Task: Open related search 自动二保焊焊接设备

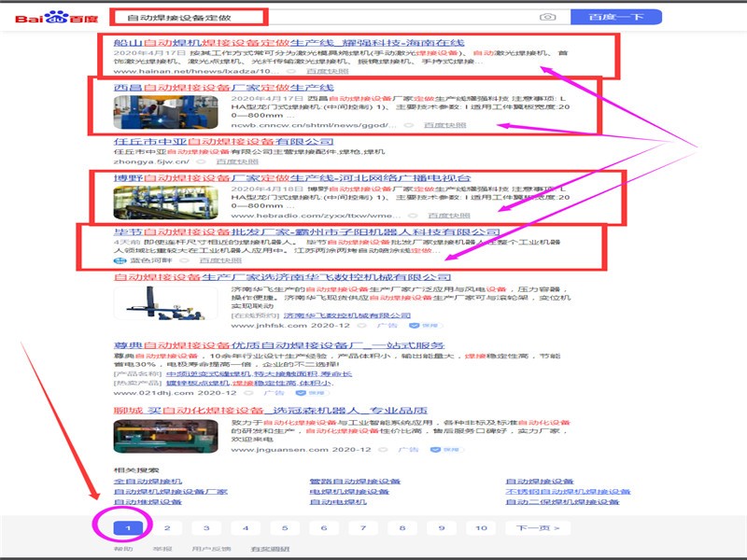Action: click(562, 502)
